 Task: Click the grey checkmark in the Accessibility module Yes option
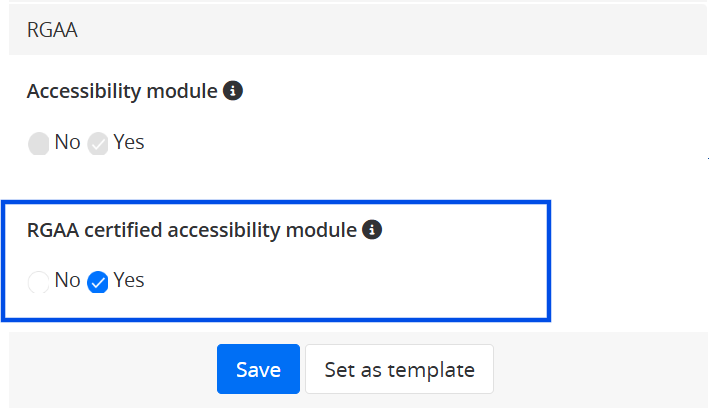[x=98, y=144]
